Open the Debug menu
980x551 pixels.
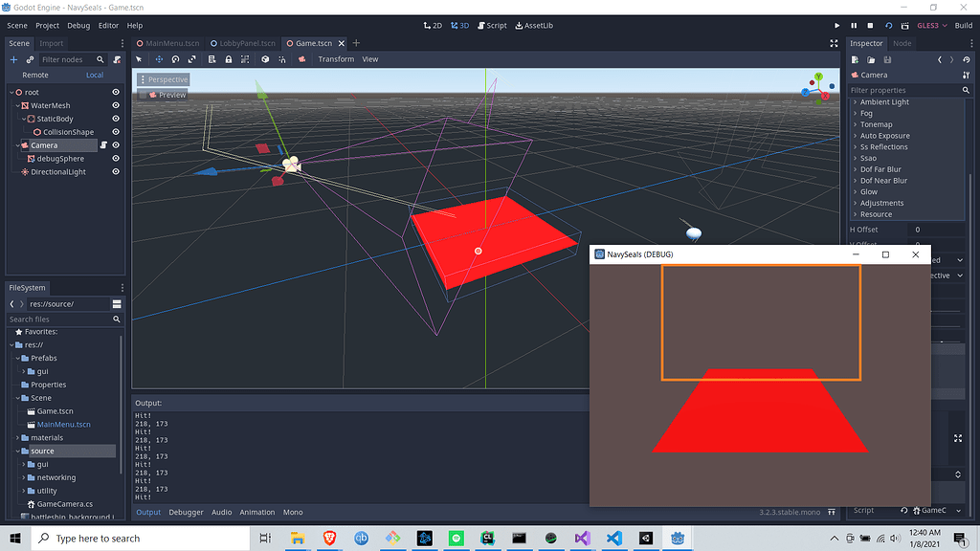(x=78, y=26)
